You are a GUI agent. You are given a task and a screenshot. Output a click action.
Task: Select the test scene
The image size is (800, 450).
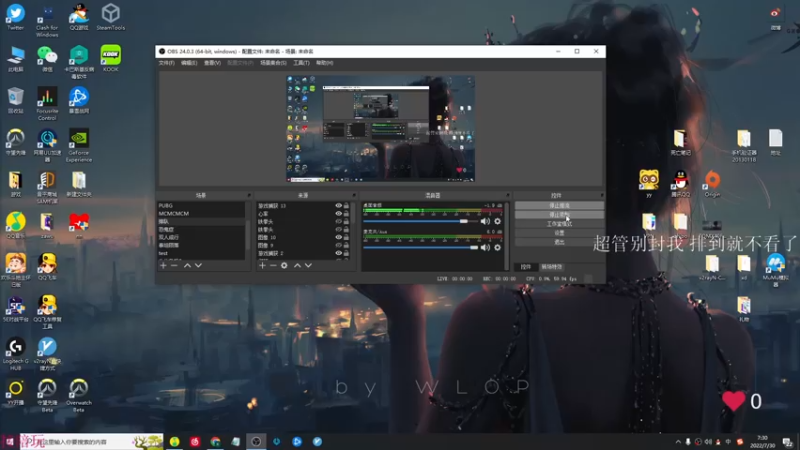pos(201,253)
